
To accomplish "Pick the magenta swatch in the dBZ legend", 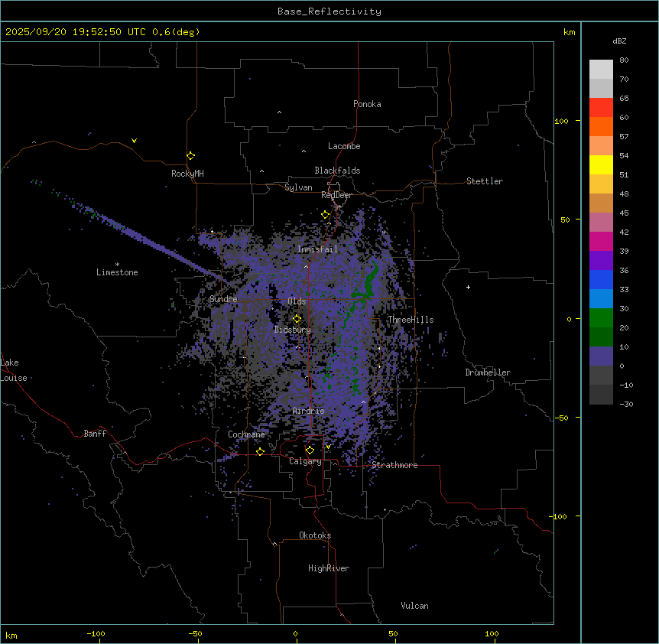I will (x=601, y=241).
